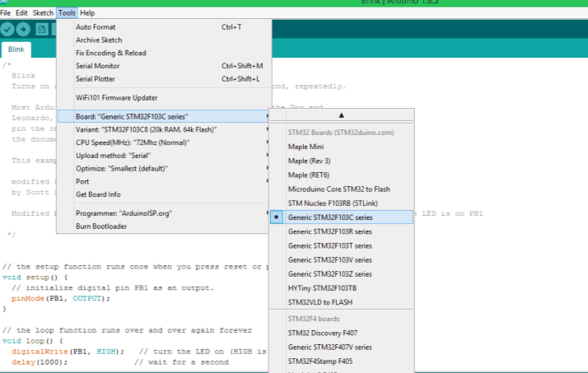Open the Sketch menu
588x373 pixels.
point(43,12)
